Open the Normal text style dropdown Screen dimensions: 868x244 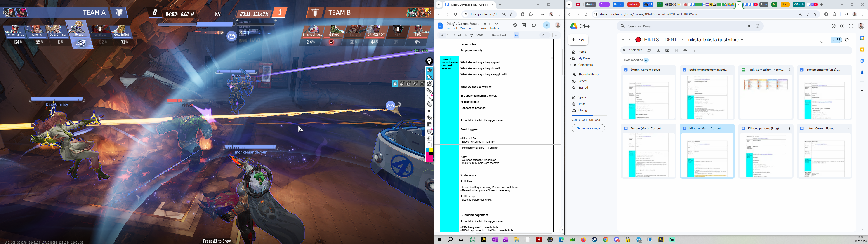click(x=501, y=35)
